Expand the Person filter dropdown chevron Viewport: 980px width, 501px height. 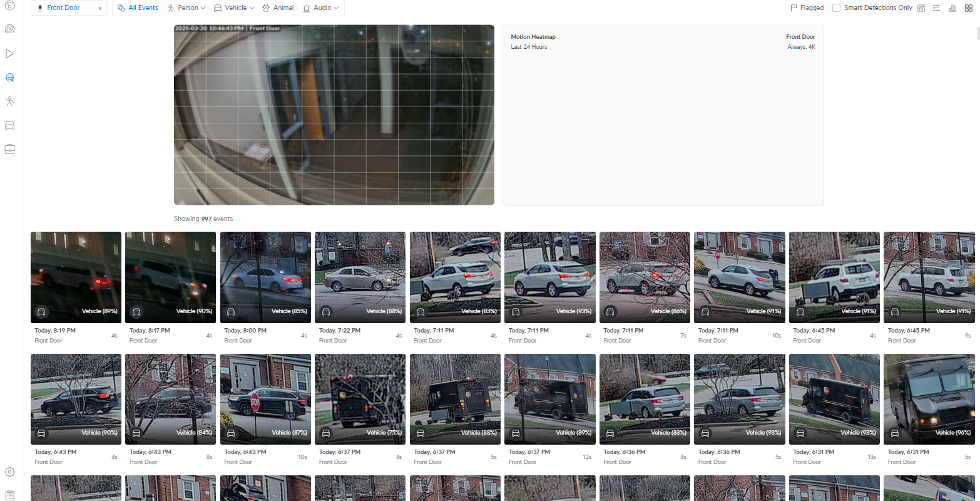pyautogui.click(x=203, y=8)
